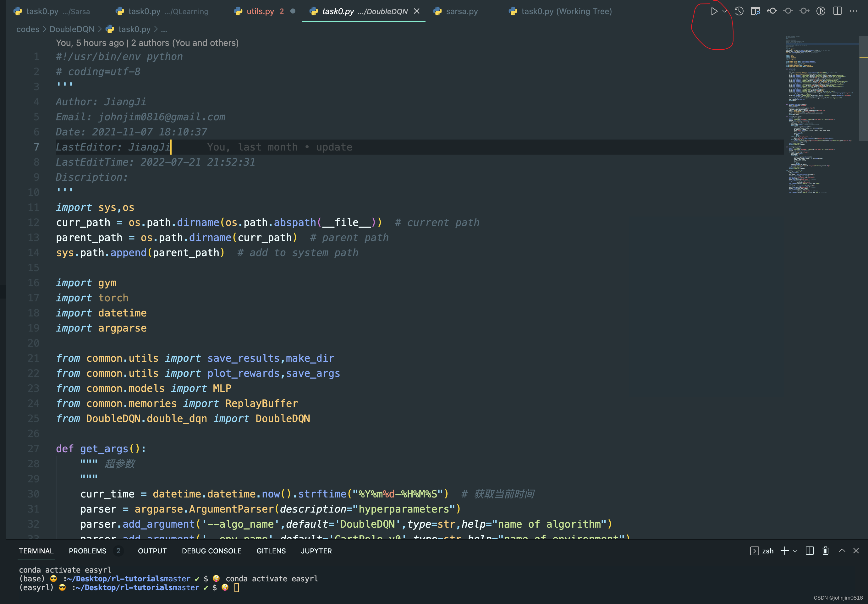Close the active task0.py tab
This screenshot has height=604, width=868.
click(417, 11)
